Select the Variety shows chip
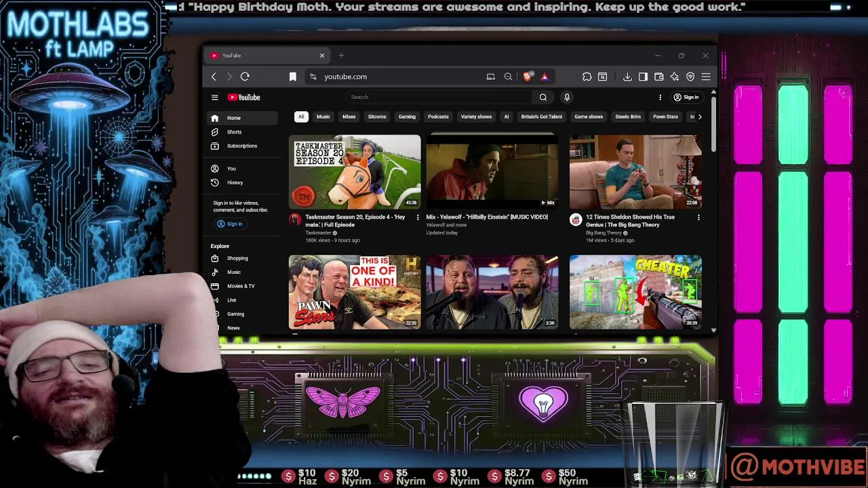This screenshot has width=868, height=488. point(476,117)
